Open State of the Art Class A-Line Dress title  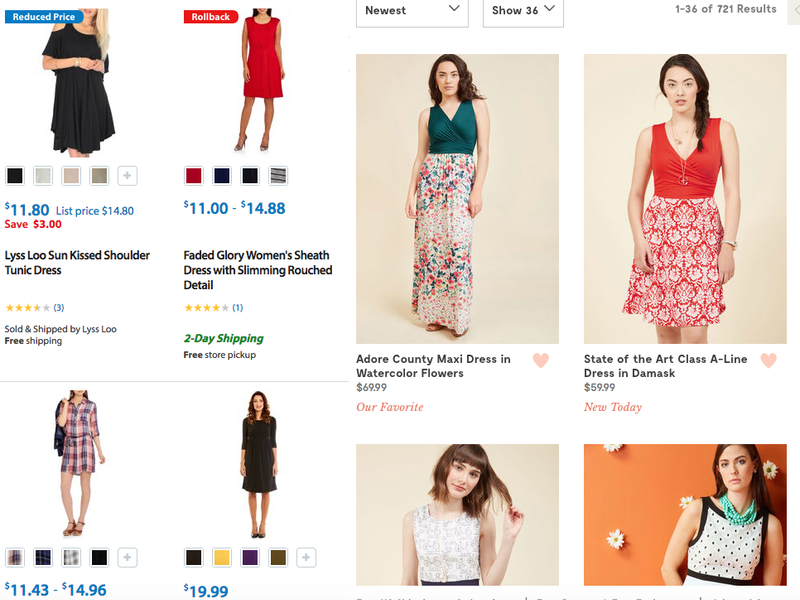[665, 366]
